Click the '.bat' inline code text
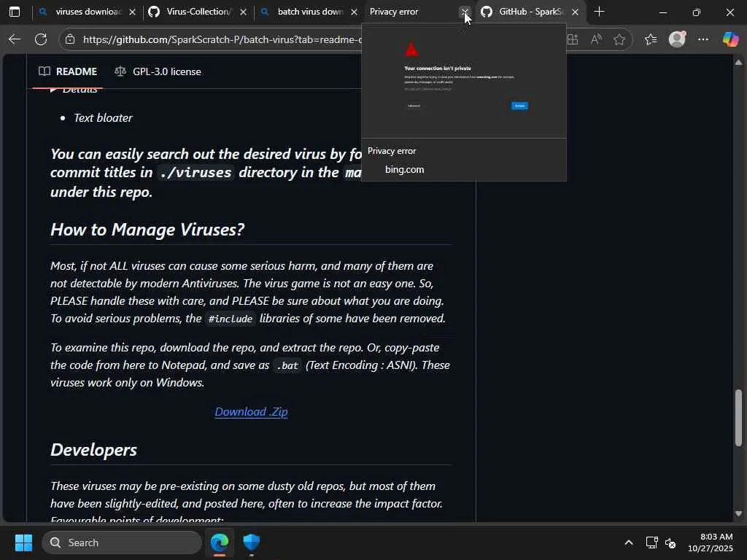This screenshot has width=747, height=560. point(287,365)
